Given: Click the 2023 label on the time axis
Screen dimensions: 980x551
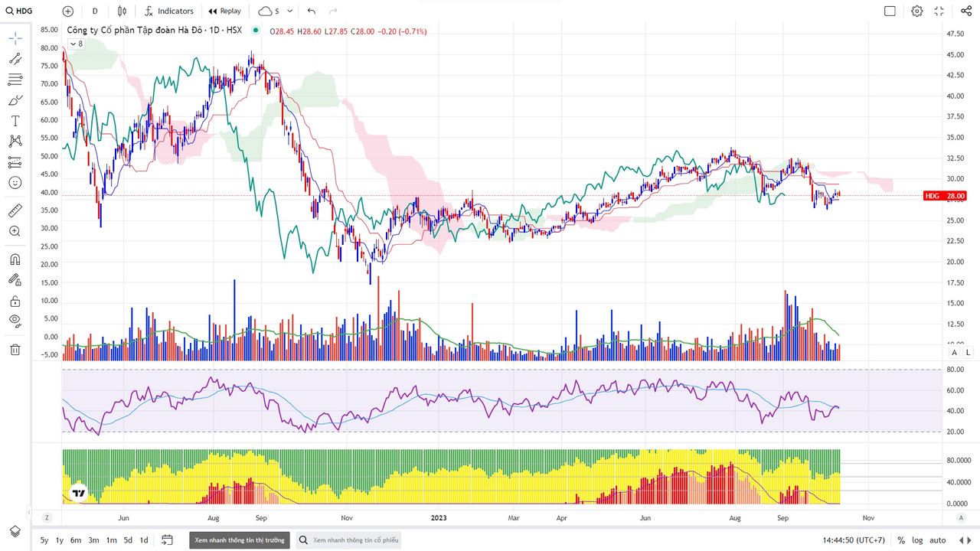Looking at the screenshot, I should click(439, 518).
